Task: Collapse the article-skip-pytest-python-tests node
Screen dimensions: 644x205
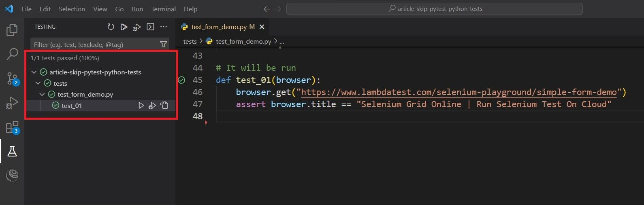Action: [34, 72]
